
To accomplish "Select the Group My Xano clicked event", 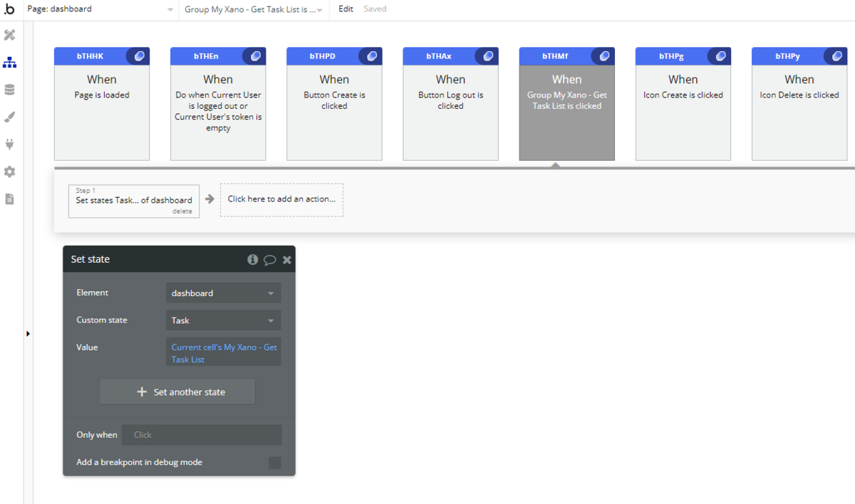I will pyautogui.click(x=566, y=104).
